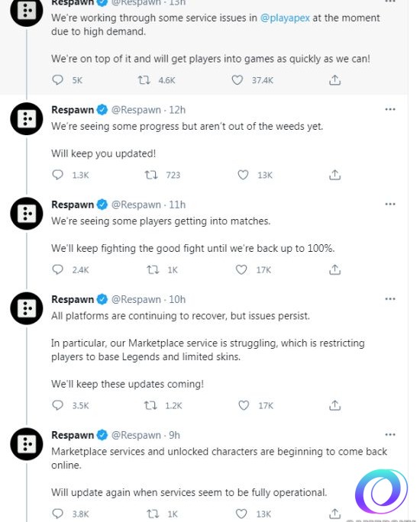The width and height of the screenshot is (420, 522).
Task: Reply to the 12h 'Will keep you updated' tweet
Action: (57, 175)
